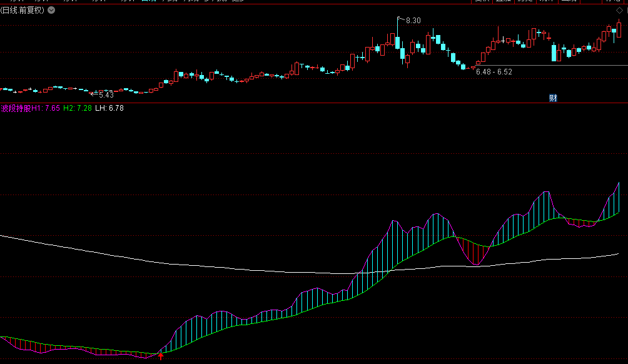This screenshot has height=364, width=628.
Task: Click the 5.43 low price marker
Action: click(x=105, y=95)
